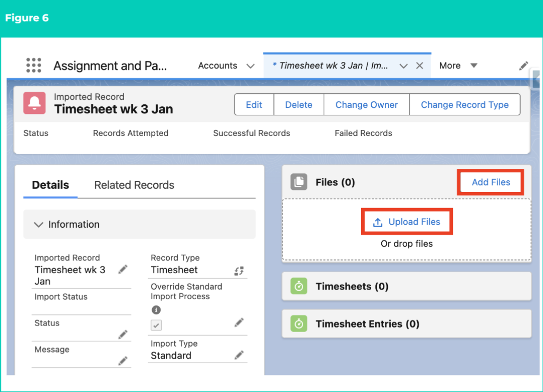
Task: Toggle Override Standard Import Process checkbox
Action: tap(156, 325)
